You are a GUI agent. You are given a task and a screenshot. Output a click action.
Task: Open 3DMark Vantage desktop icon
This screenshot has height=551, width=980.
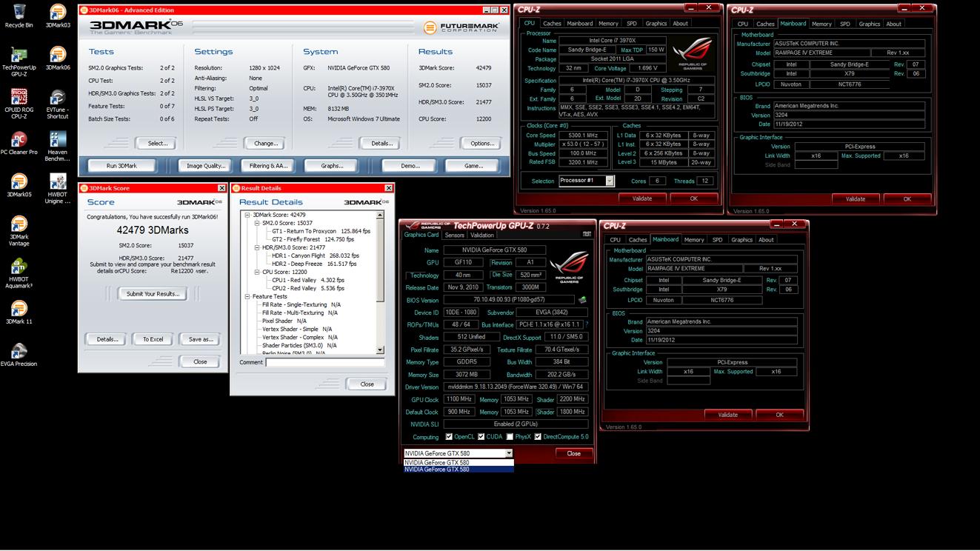click(19, 230)
